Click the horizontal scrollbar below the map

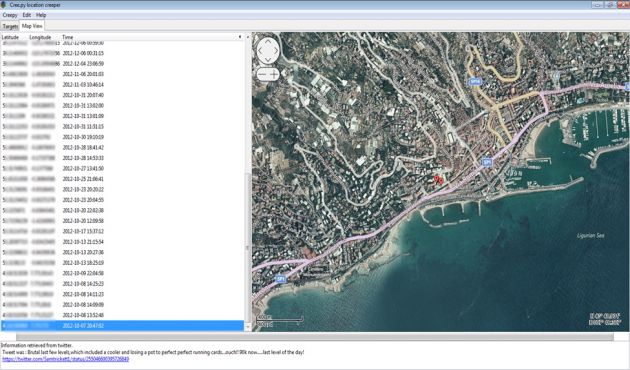tap(315, 337)
